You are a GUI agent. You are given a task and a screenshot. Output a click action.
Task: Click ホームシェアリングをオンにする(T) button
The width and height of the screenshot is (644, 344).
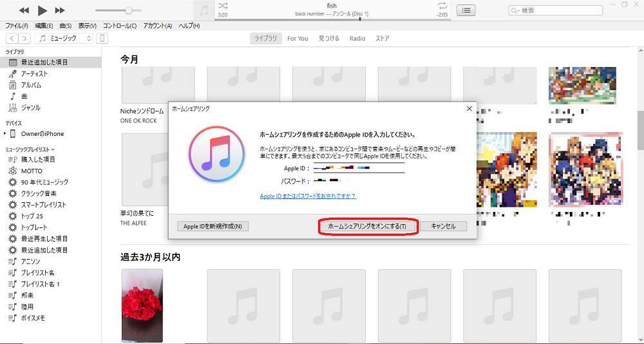(x=368, y=227)
